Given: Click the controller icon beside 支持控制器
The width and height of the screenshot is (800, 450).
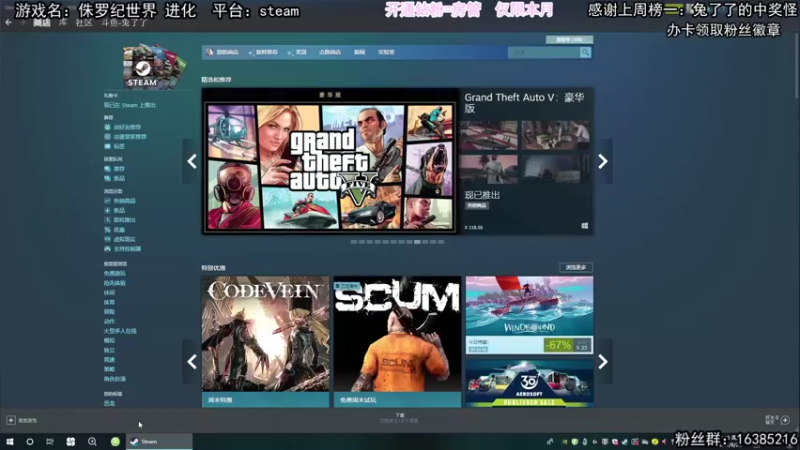Looking at the screenshot, I should coord(107,249).
